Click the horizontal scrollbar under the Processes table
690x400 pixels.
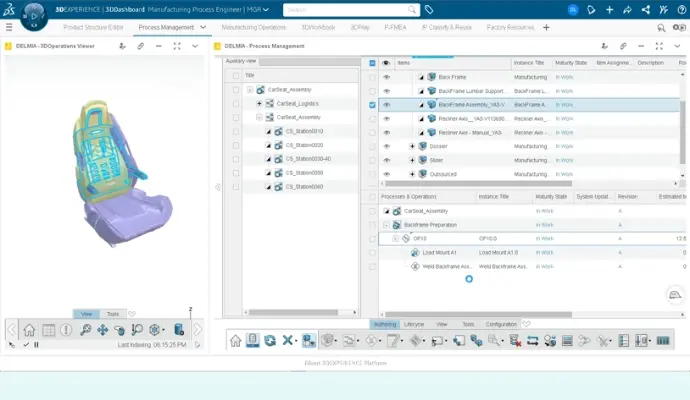[x=479, y=315]
